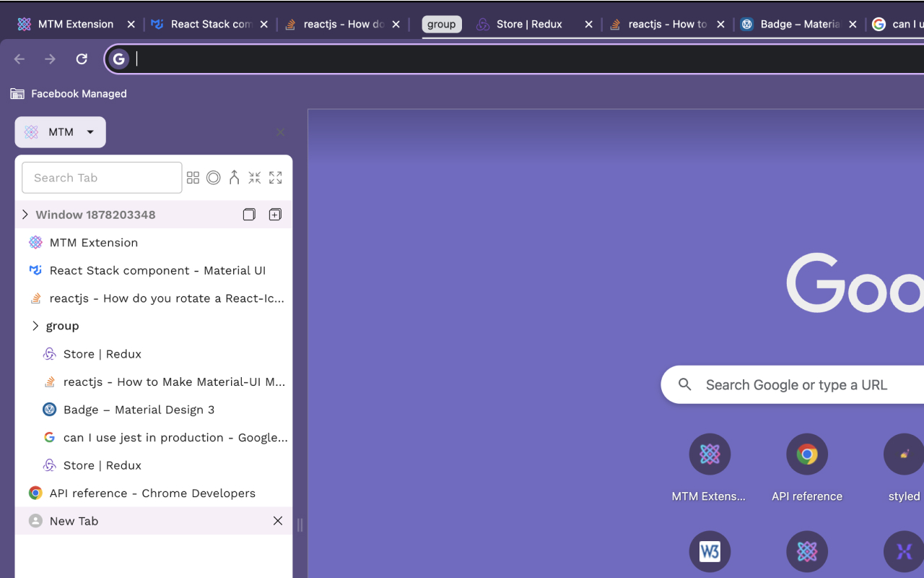Toggle the 'group' chevron in MTM list
This screenshot has width=924, height=578.
point(35,327)
